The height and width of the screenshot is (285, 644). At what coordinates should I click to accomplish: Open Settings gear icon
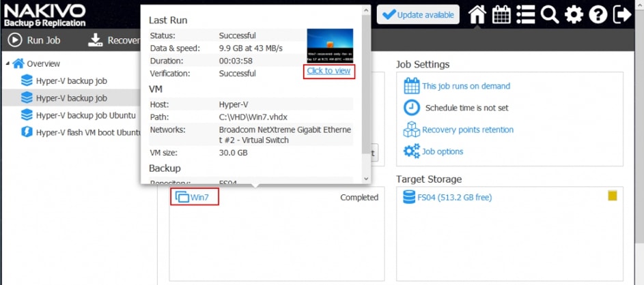574,14
